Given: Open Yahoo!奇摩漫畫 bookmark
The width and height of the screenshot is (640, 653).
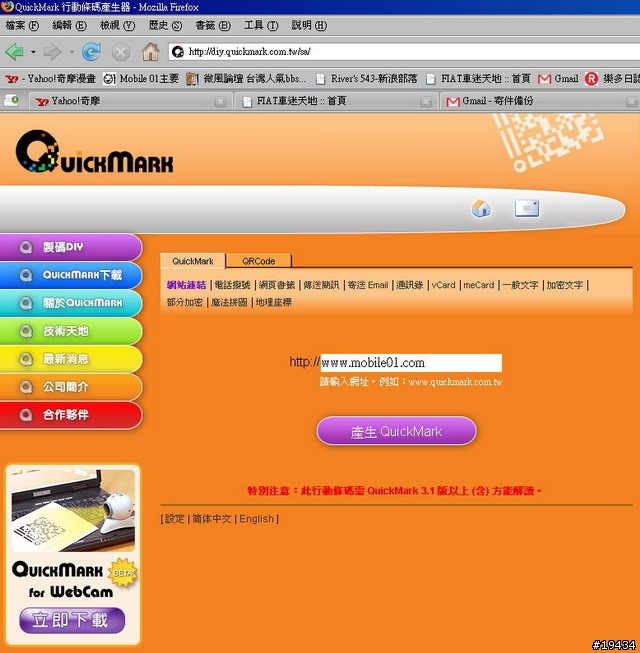Looking at the screenshot, I should pyautogui.click(x=50, y=78).
